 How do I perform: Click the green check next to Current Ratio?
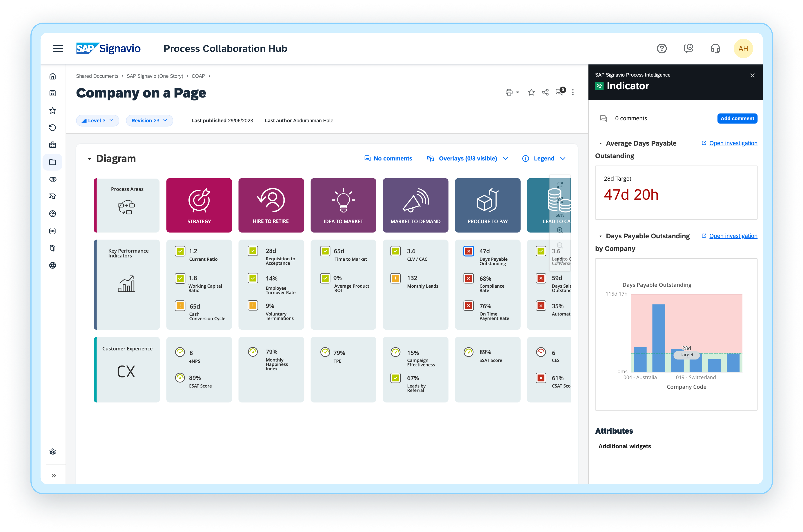coord(180,251)
